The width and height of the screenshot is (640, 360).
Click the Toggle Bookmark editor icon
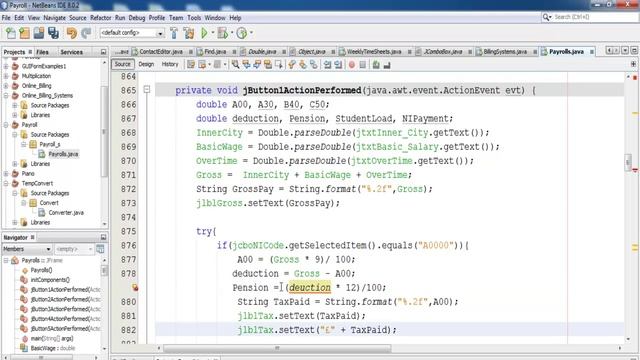coord(313,64)
